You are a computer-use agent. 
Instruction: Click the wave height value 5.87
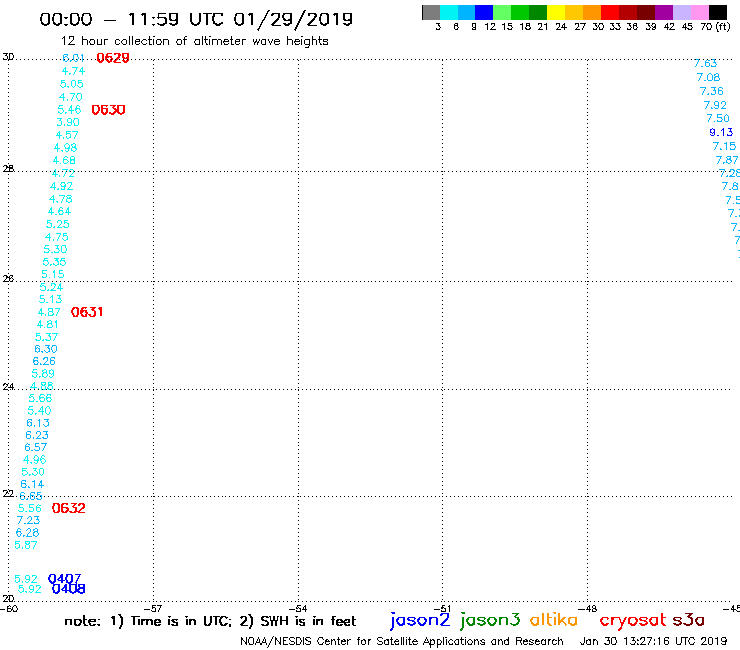(x=26, y=545)
